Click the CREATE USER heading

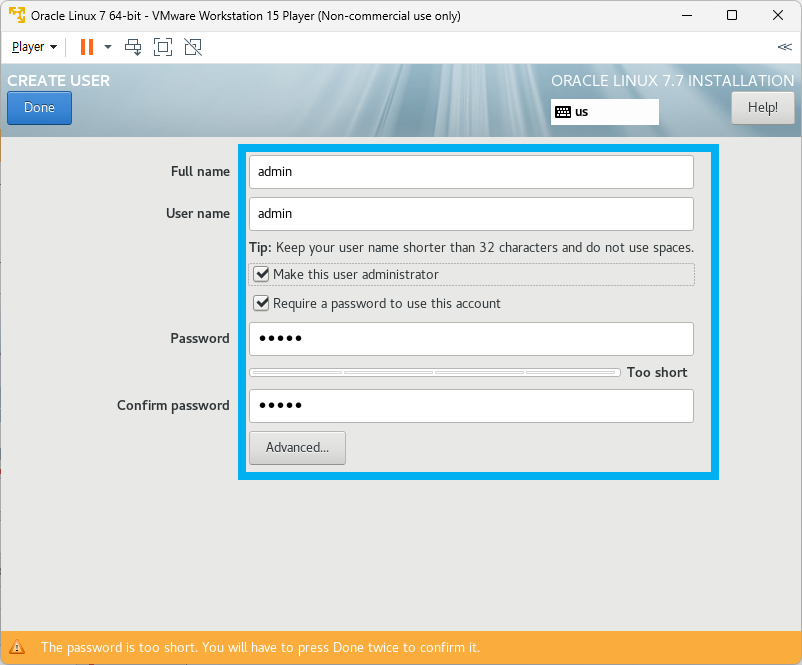coord(58,81)
